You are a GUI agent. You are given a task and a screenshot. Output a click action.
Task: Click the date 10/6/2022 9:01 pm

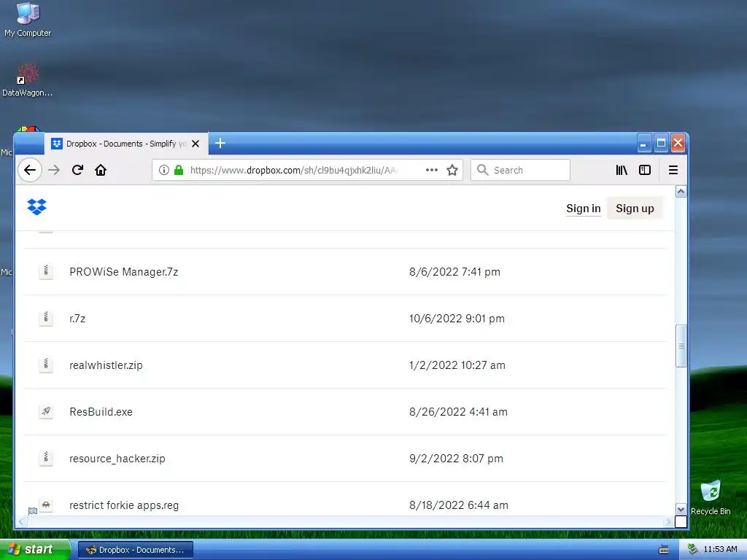[457, 319]
